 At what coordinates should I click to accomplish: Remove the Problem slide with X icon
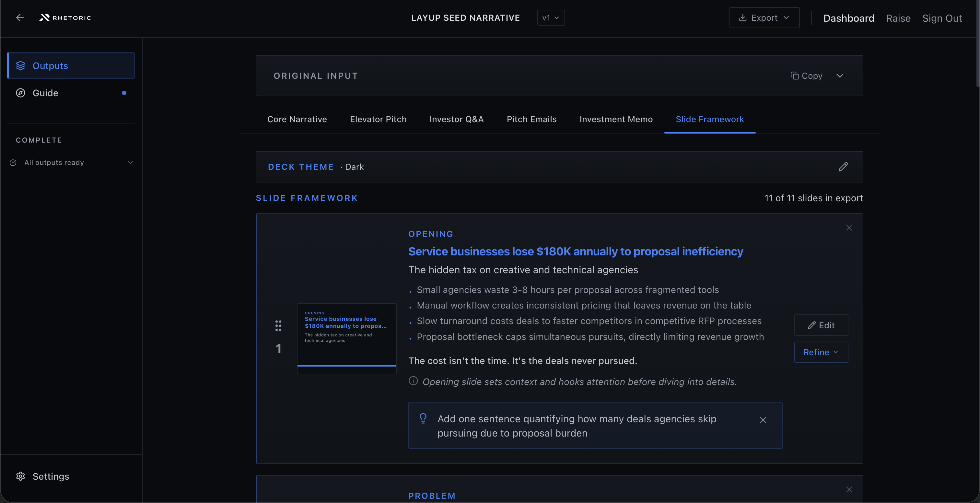point(849,490)
